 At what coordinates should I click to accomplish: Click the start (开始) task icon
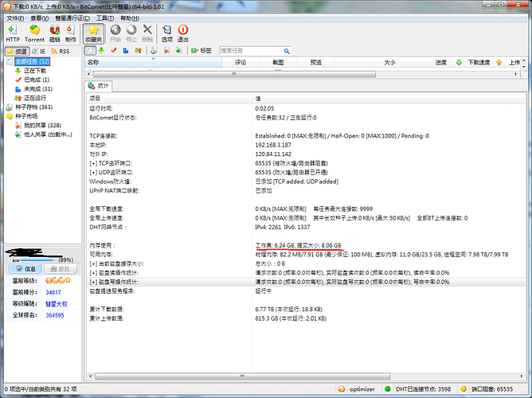(115, 33)
